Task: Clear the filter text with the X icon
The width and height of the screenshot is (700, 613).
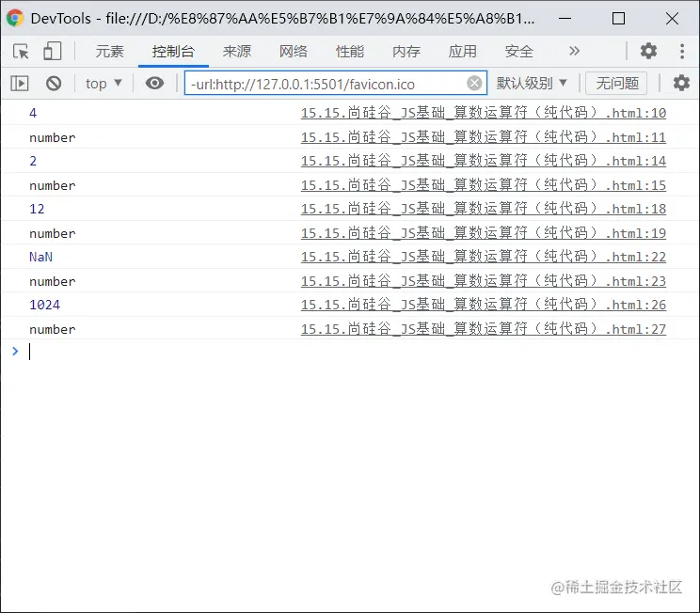Action: (474, 84)
